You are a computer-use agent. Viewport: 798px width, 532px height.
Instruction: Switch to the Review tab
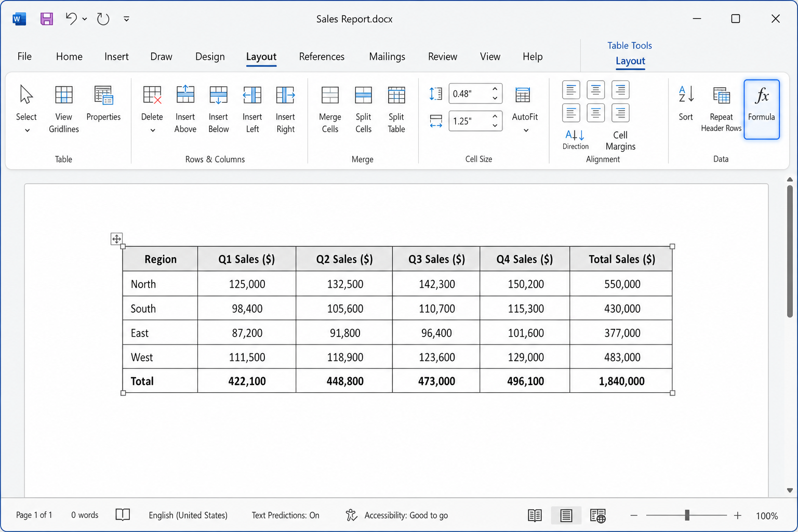tap(443, 57)
